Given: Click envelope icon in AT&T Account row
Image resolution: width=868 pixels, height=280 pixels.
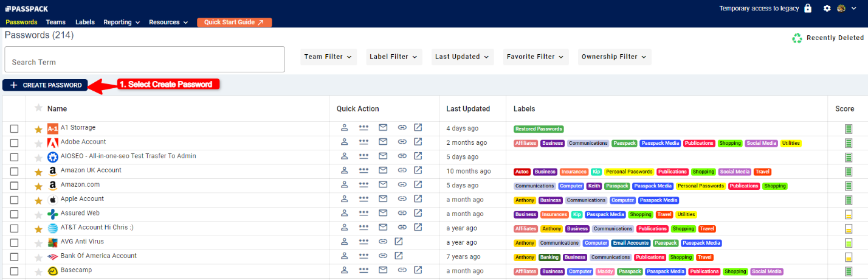Looking at the screenshot, I should coord(383,228).
